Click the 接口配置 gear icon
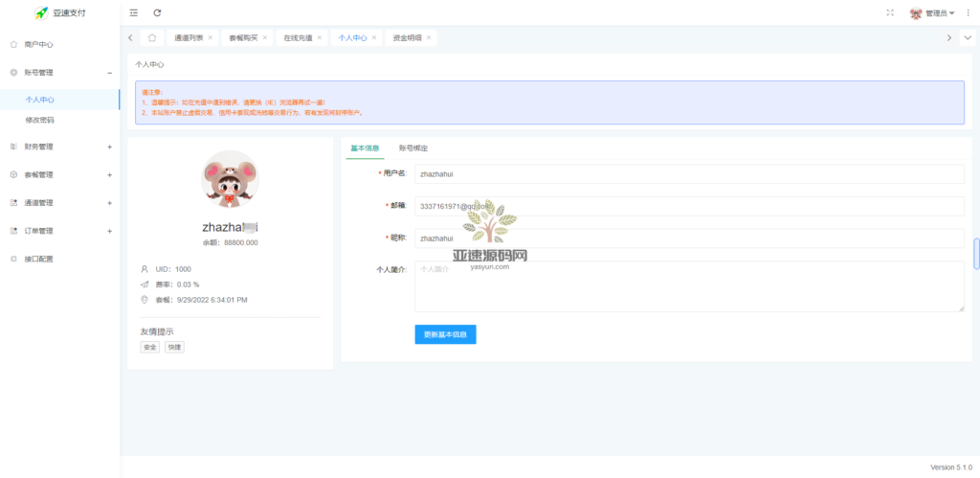 point(13,259)
